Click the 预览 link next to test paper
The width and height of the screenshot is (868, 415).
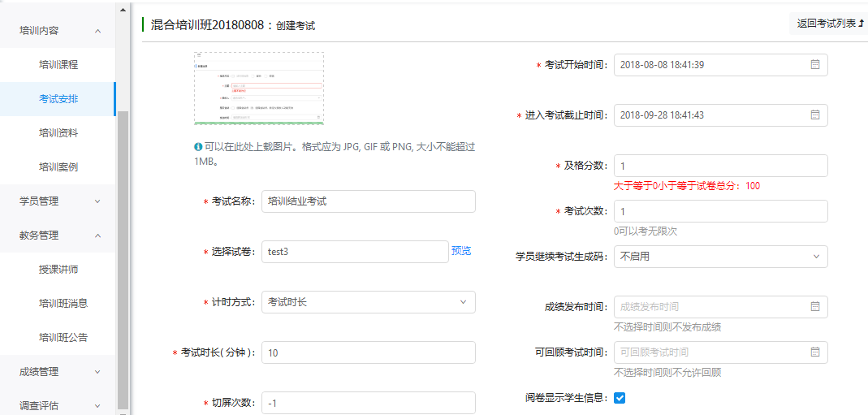pos(461,251)
